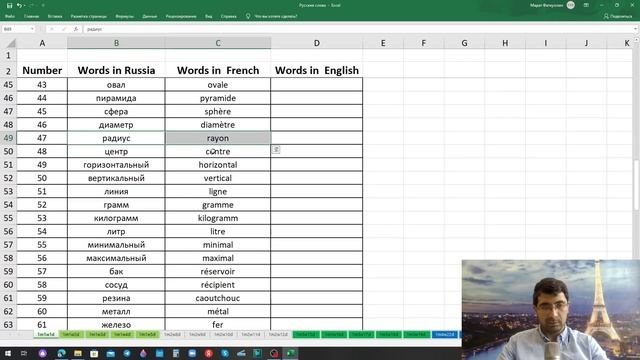Select column D header

click(x=316, y=43)
